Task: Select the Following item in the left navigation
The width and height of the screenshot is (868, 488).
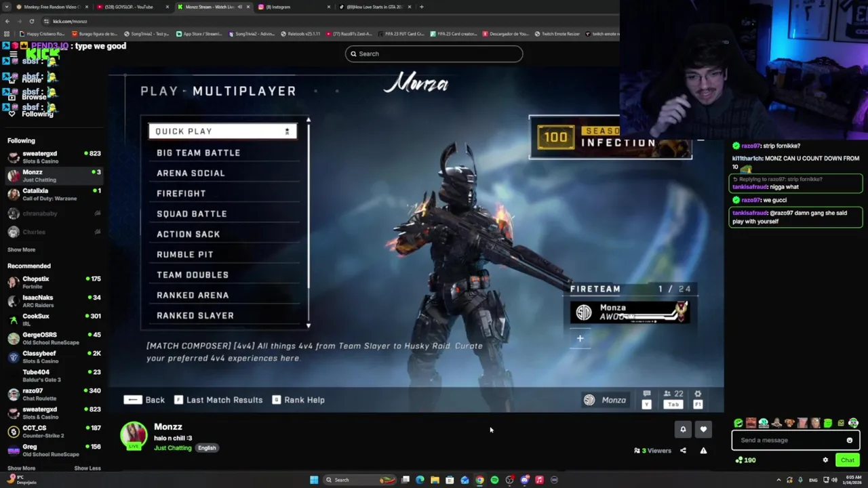Action: [31, 114]
